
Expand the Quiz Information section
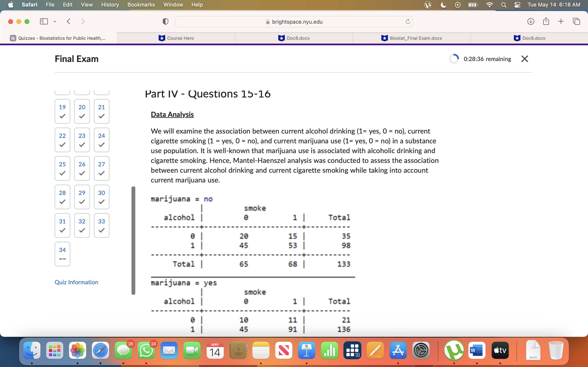pos(77,282)
